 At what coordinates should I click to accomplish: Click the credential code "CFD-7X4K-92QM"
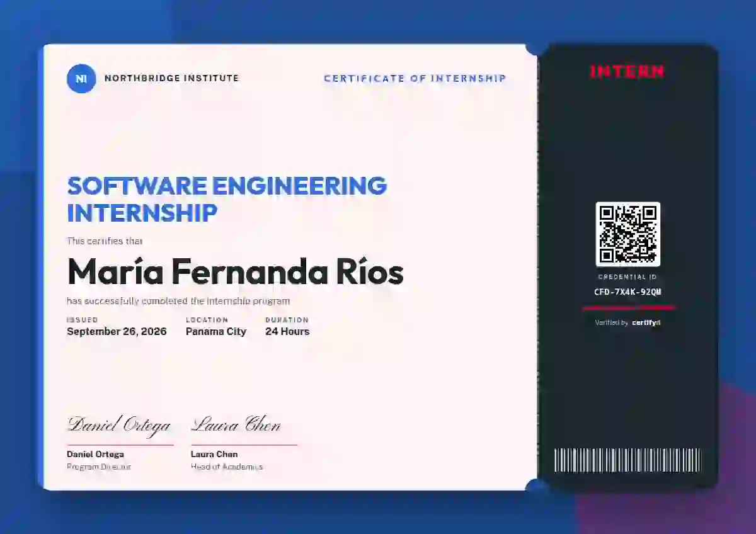627,292
